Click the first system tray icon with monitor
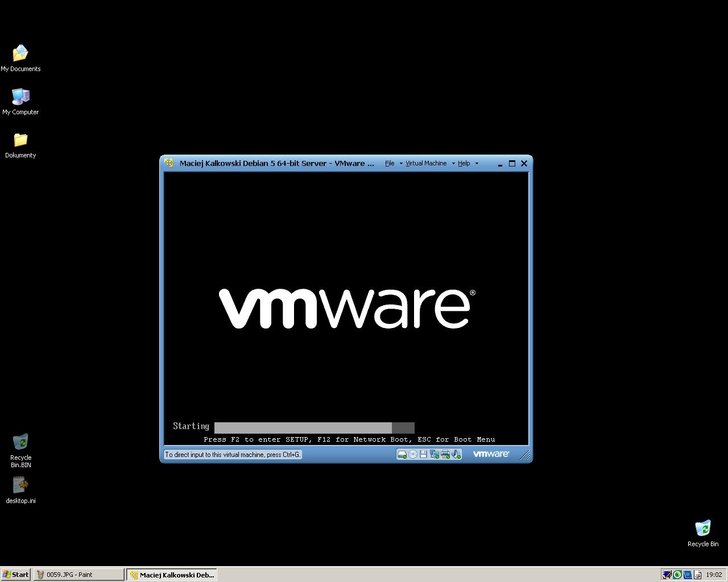The width and height of the screenshot is (728, 582). coord(667,575)
